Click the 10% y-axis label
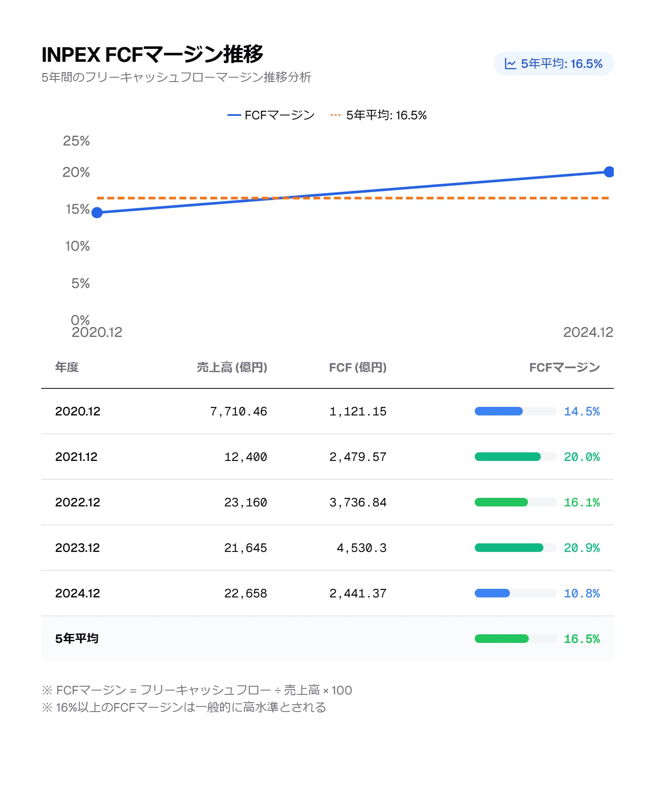This screenshot has height=812, width=655. pos(77,246)
